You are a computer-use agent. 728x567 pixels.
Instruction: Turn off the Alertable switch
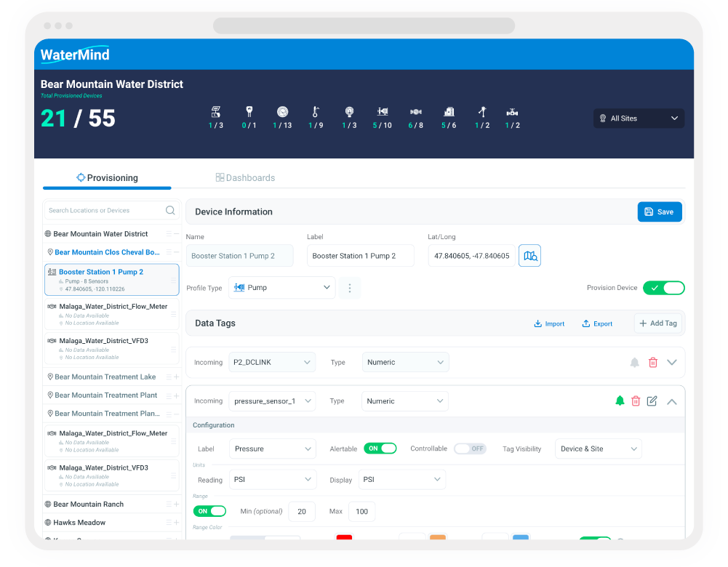[380, 449]
